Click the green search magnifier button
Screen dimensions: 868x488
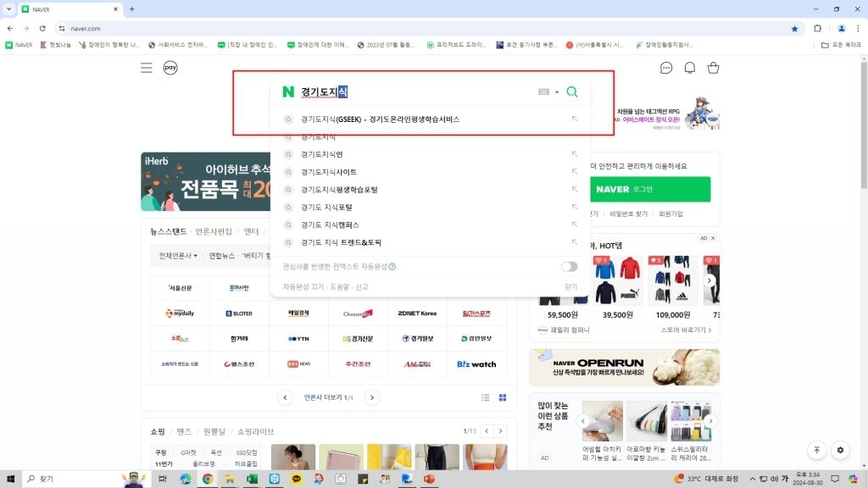[x=572, y=91]
